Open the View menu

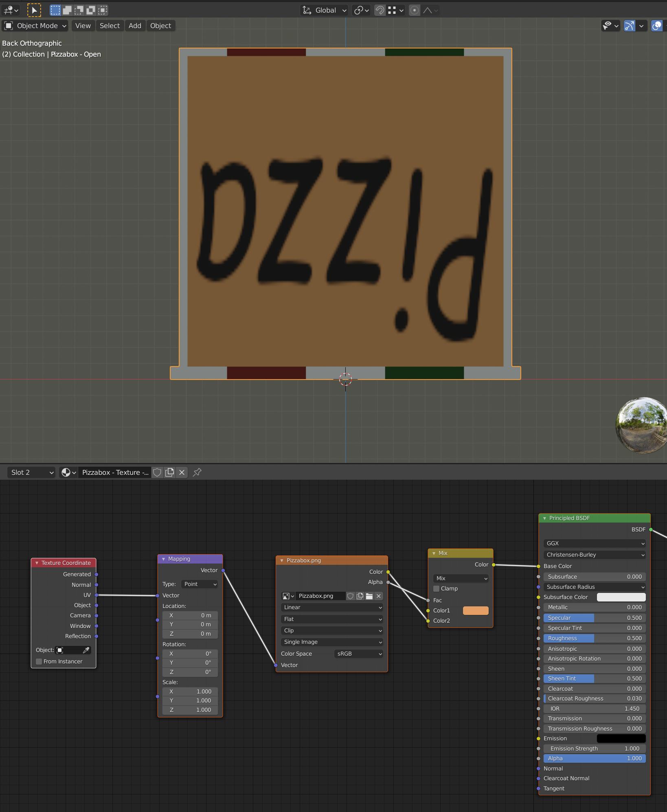(83, 26)
